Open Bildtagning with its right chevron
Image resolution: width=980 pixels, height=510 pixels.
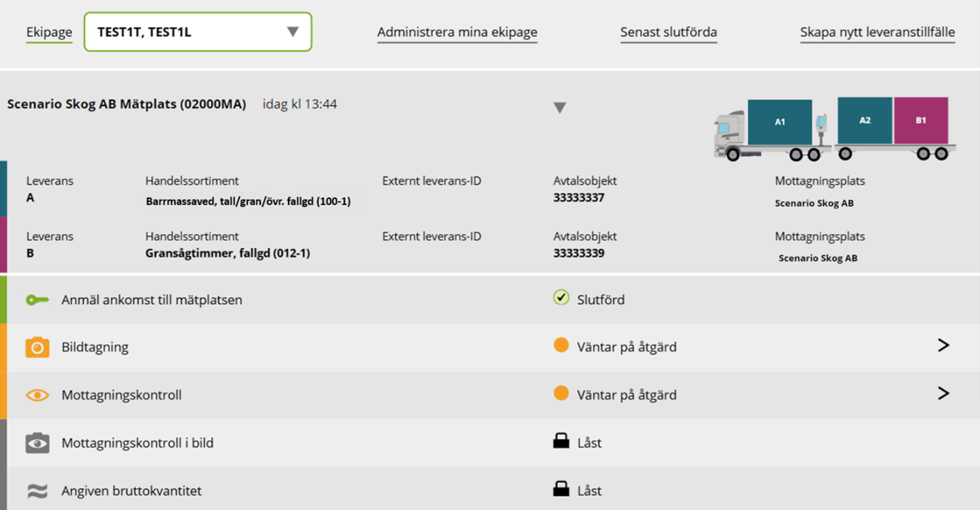pos(943,346)
